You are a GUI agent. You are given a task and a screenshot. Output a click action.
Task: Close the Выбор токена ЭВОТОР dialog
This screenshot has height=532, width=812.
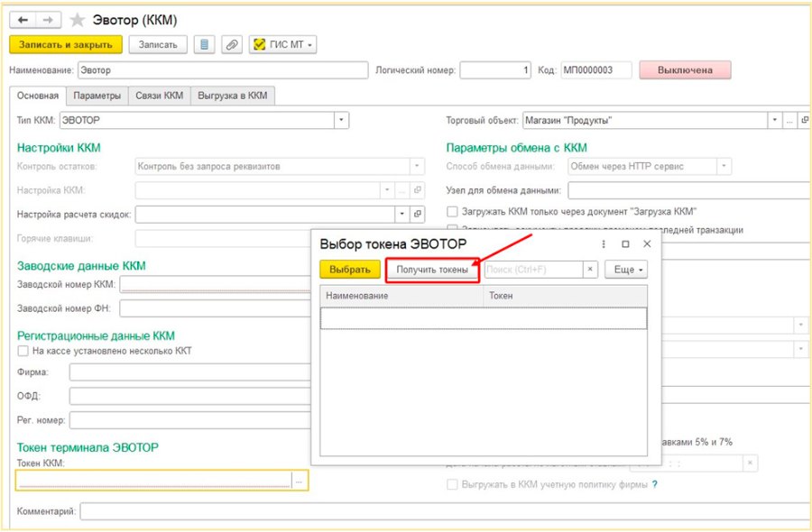click(x=647, y=243)
